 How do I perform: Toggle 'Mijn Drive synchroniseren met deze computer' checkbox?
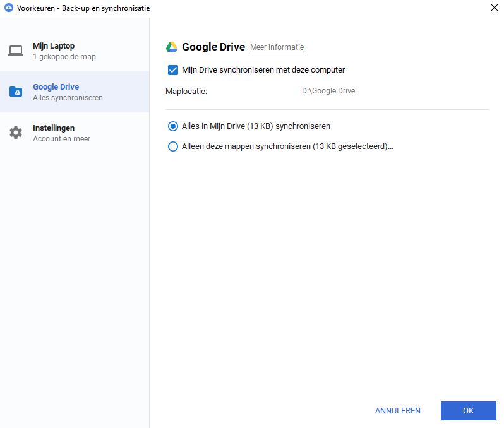(x=173, y=70)
